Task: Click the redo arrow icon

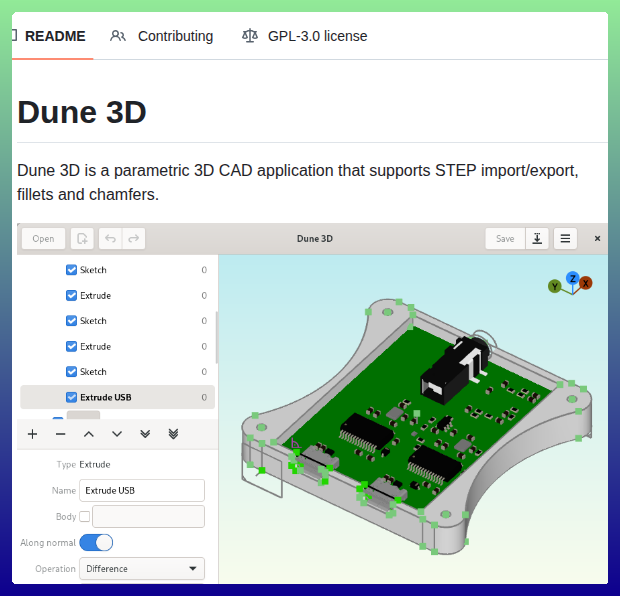Action: [134, 238]
